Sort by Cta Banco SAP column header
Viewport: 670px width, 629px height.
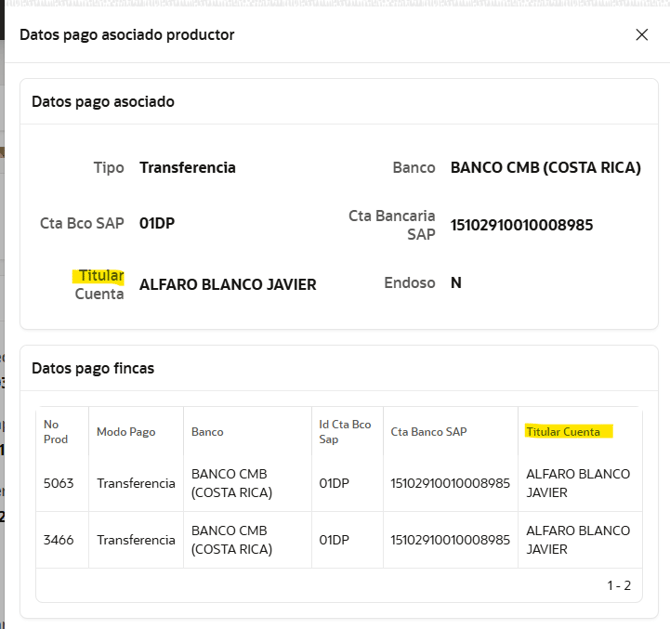click(x=428, y=432)
